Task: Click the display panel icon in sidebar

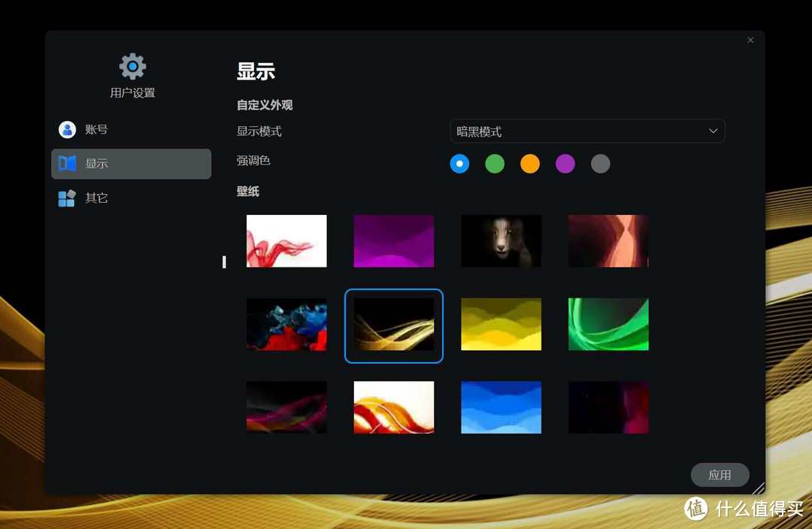Action: (68, 164)
